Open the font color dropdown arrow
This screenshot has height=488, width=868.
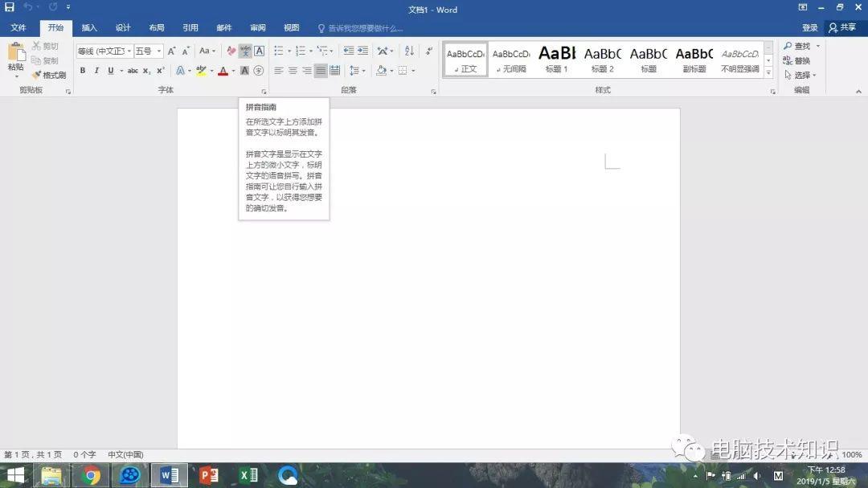coord(233,71)
